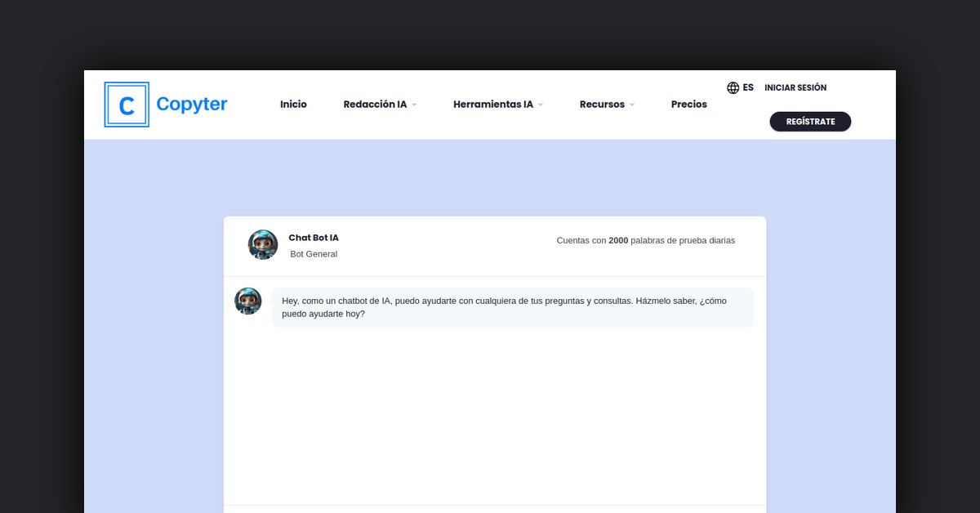Expand the arrow beside Redacción IA
Viewport: 980px width, 513px height.
(414, 105)
